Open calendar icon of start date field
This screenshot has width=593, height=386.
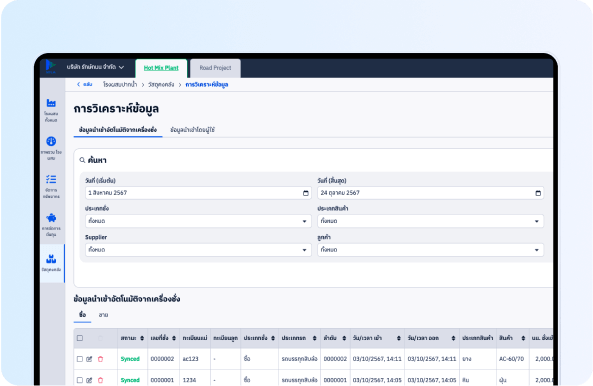306,193
